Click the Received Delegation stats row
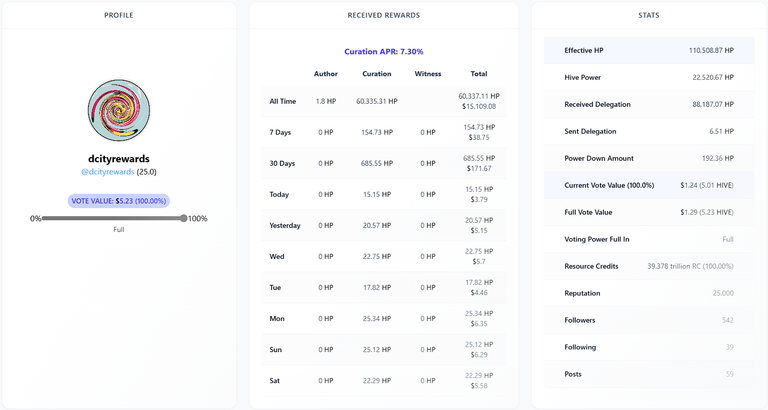Image resolution: width=768 pixels, height=410 pixels. (x=649, y=104)
